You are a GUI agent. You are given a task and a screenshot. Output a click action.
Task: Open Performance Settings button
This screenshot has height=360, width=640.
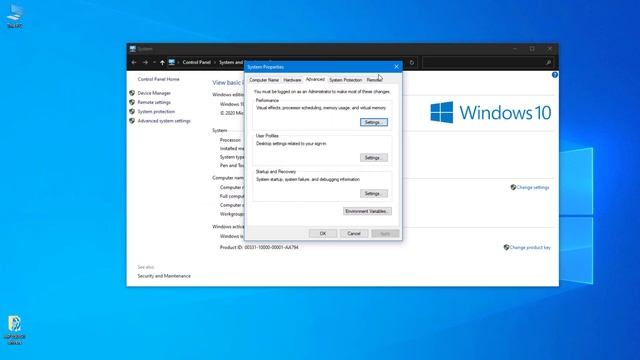pos(373,122)
